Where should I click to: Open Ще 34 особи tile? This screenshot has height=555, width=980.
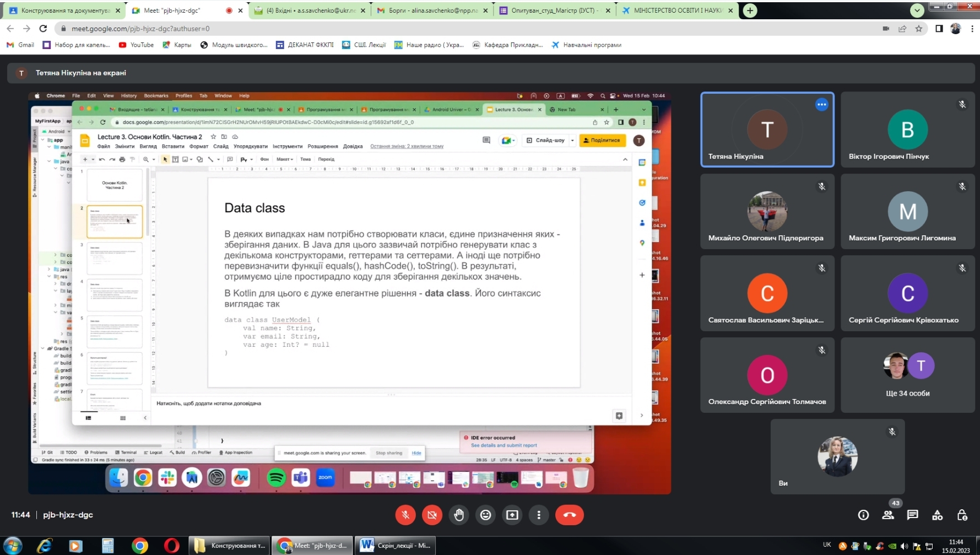click(x=908, y=375)
